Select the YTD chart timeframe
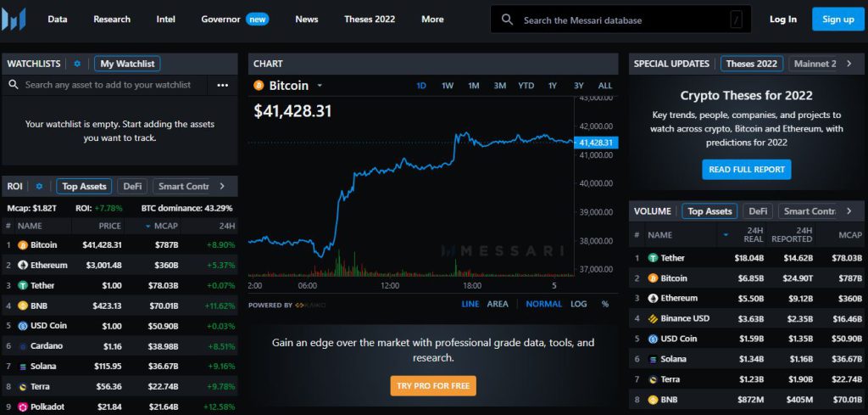This screenshot has width=868, height=415. coord(526,86)
